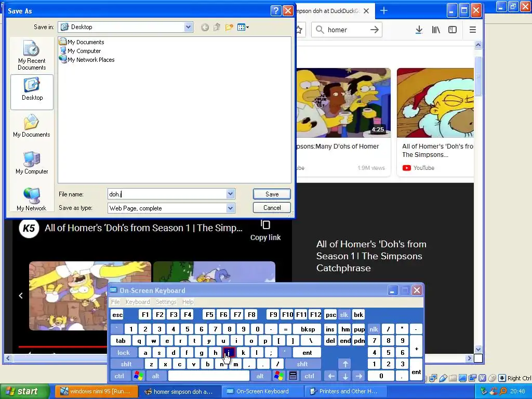Toggle the left alt key

(155, 376)
